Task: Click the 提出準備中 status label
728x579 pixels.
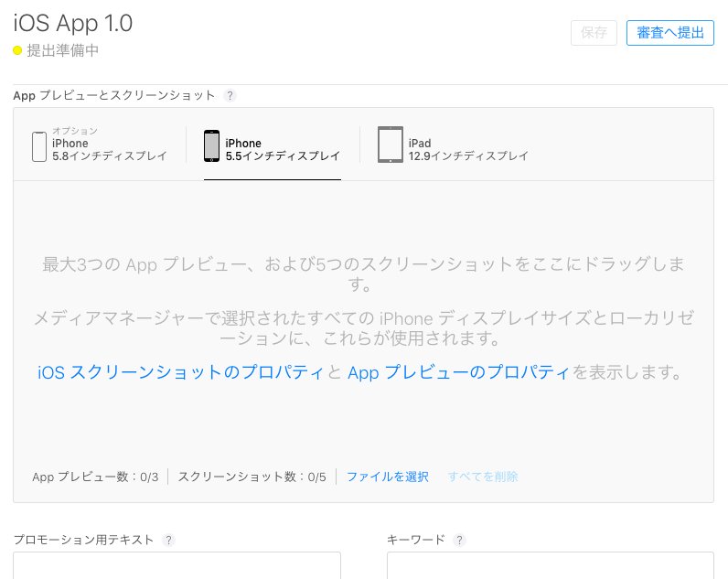Action: (x=63, y=50)
